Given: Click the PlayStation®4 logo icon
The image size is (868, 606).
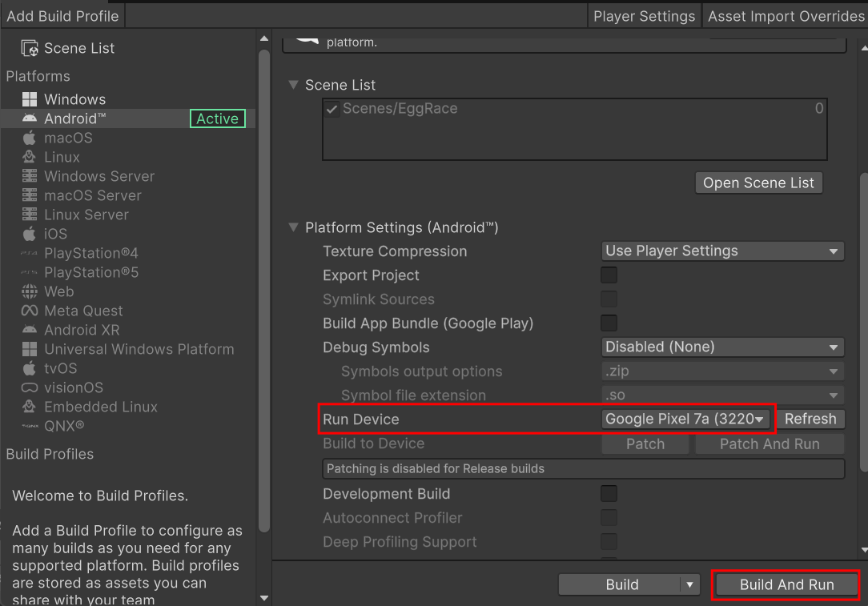Looking at the screenshot, I should 30,254.
